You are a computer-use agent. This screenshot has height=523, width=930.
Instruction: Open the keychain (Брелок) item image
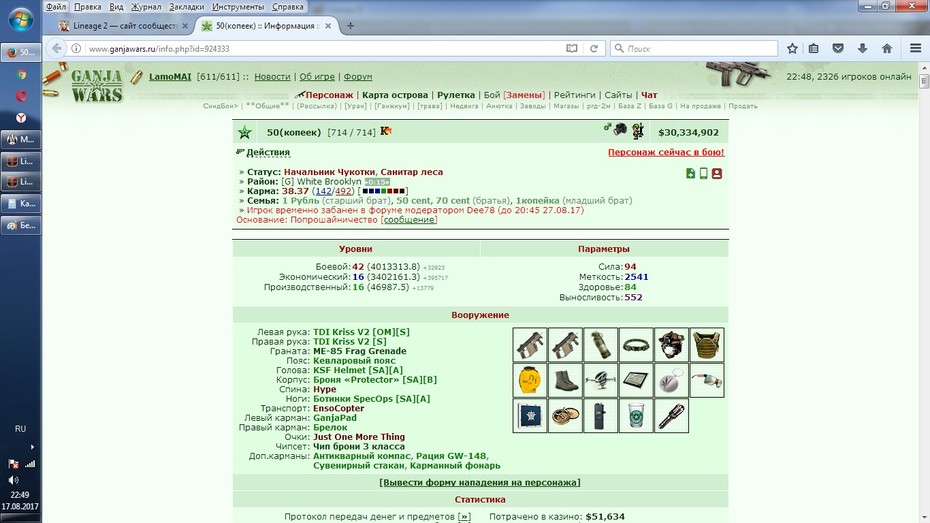coord(671,380)
